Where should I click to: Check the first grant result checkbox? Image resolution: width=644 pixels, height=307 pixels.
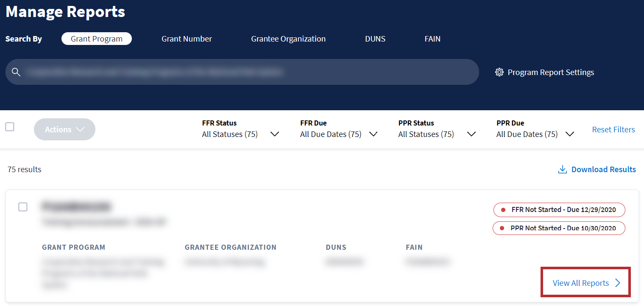pyautogui.click(x=23, y=207)
